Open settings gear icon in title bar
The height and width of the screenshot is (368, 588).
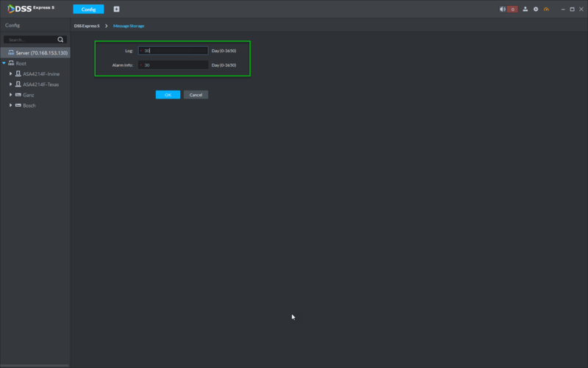[536, 9]
